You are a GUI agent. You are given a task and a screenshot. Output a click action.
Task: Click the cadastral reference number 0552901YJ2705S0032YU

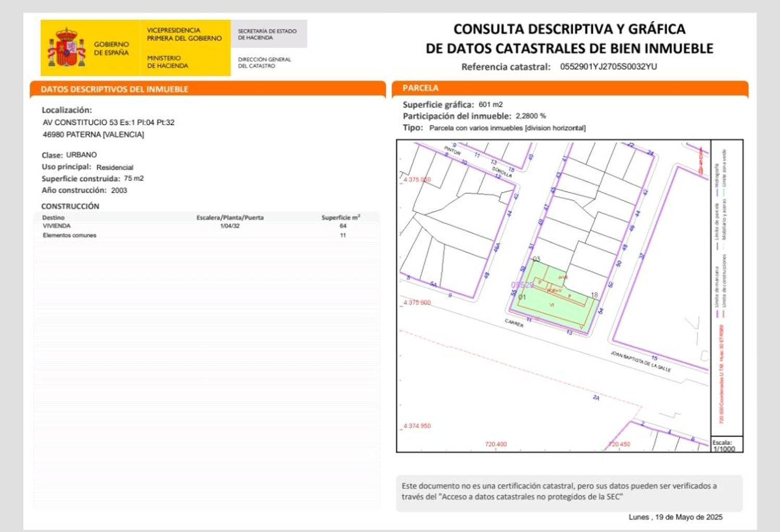pyautogui.click(x=608, y=66)
